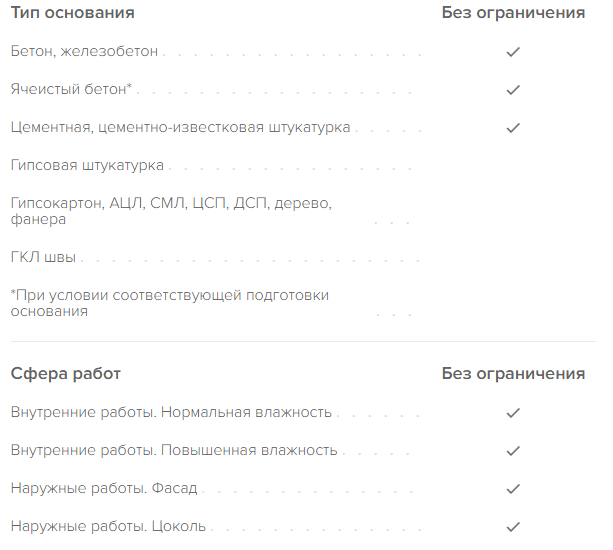
Task: Click Без ограничения header under Сфера работ
Action: (x=513, y=374)
